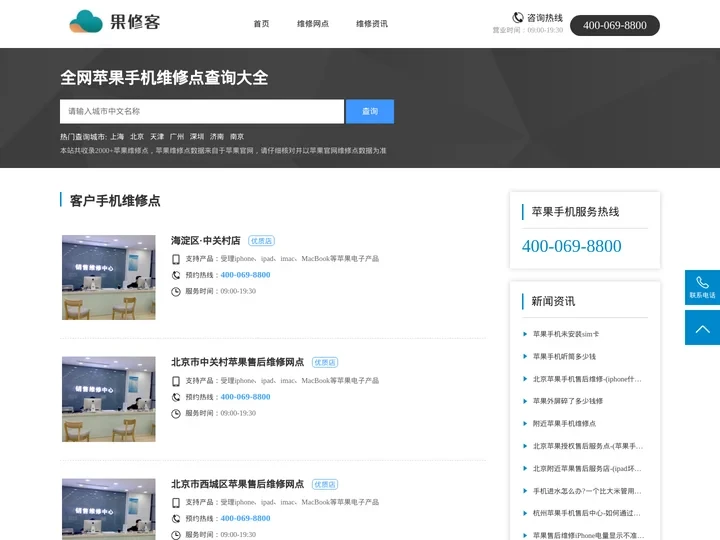Select hot city 天津
Viewport: 720px width, 540px height.
(x=157, y=136)
